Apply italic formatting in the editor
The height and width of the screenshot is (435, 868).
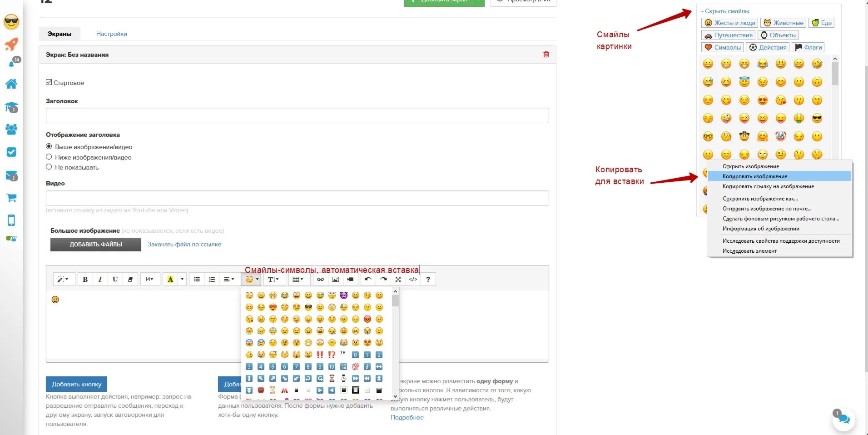pos(100,279)
